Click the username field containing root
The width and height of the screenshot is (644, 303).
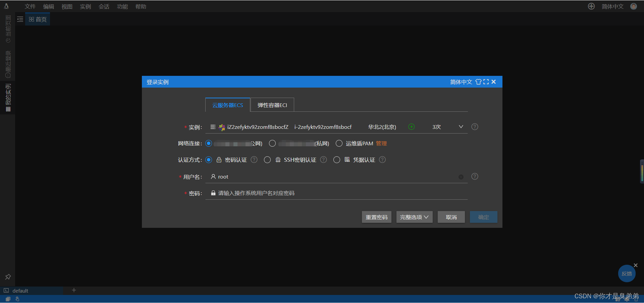(x=336, y=177)
